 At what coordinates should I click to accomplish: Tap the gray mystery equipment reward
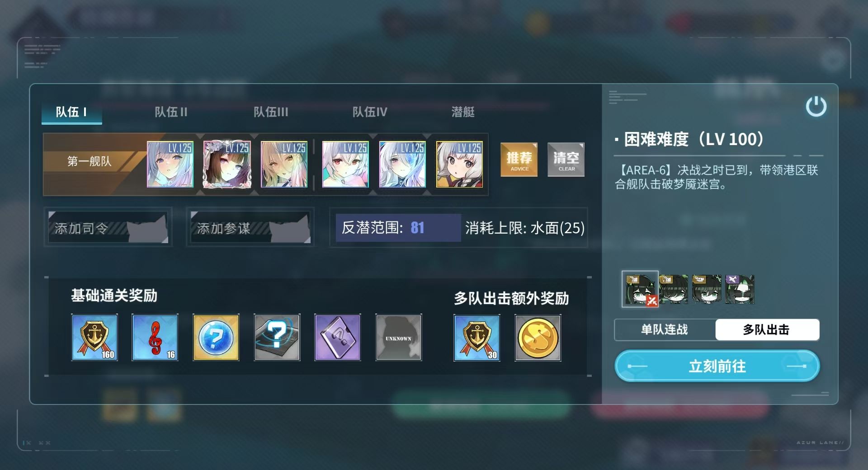click(277, 338)
